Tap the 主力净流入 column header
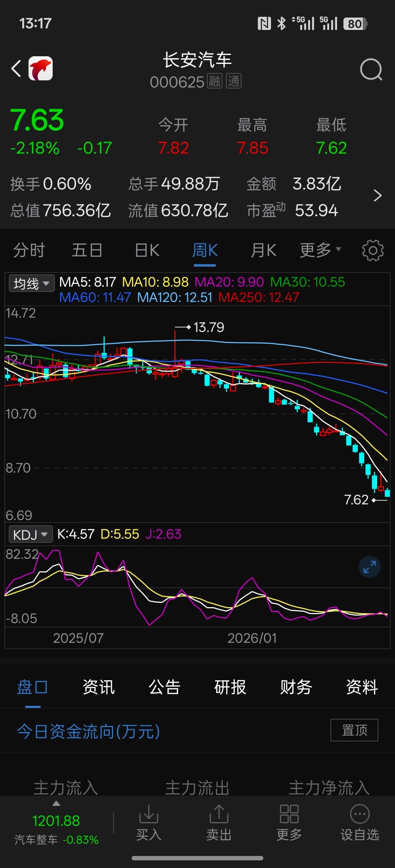The image size is (395, 868). 329,787
